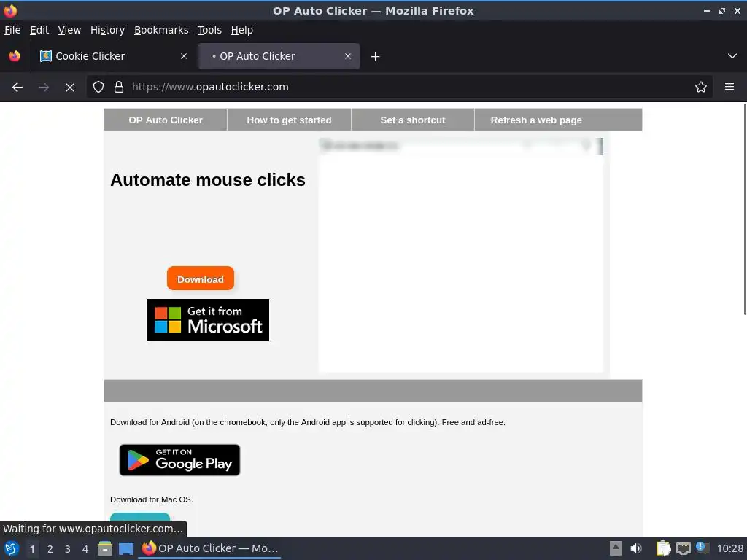Image resolution: width=747 pixels, height=560 pixels.
Task: Open a new tab with plus
Action: coord(376,57)
